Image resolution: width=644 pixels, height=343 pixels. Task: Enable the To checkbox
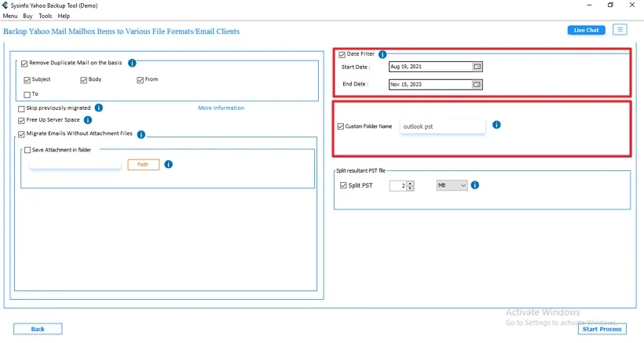27,94
